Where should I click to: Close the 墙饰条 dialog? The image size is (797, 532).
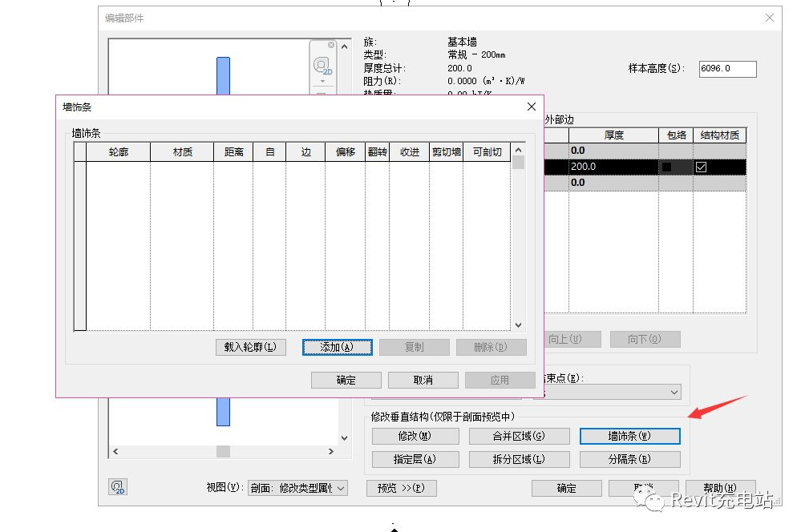tap(531, 107)
